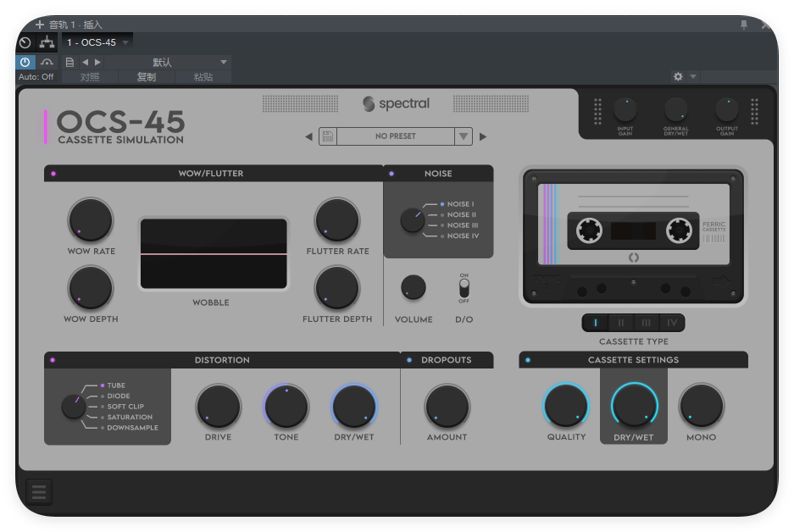Click the Cassette Settings Dry/Wet knob
Viewport: 794px width, 532px height.
pyautogui.click(x=634, y=406)
